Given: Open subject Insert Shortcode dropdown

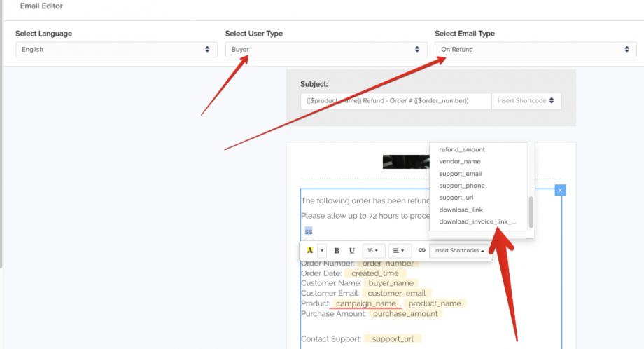Looking at the screenshot, I should (x=526, y=100).
